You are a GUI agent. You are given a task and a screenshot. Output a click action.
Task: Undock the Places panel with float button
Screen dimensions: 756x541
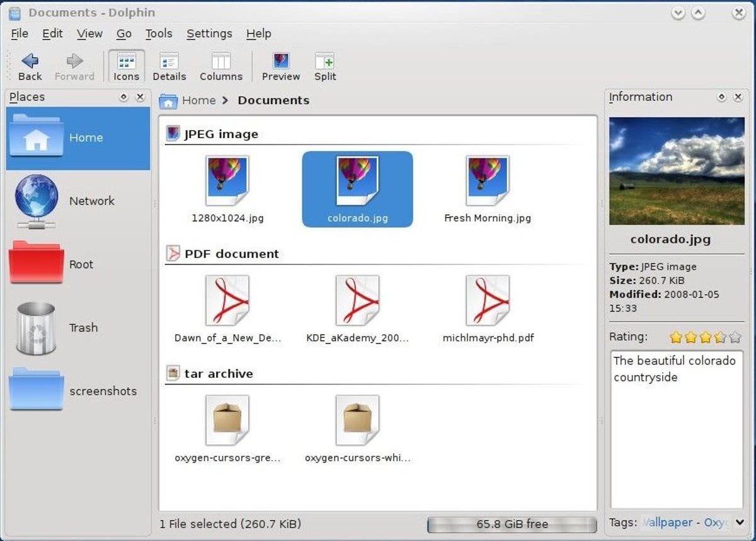point(123,97)
